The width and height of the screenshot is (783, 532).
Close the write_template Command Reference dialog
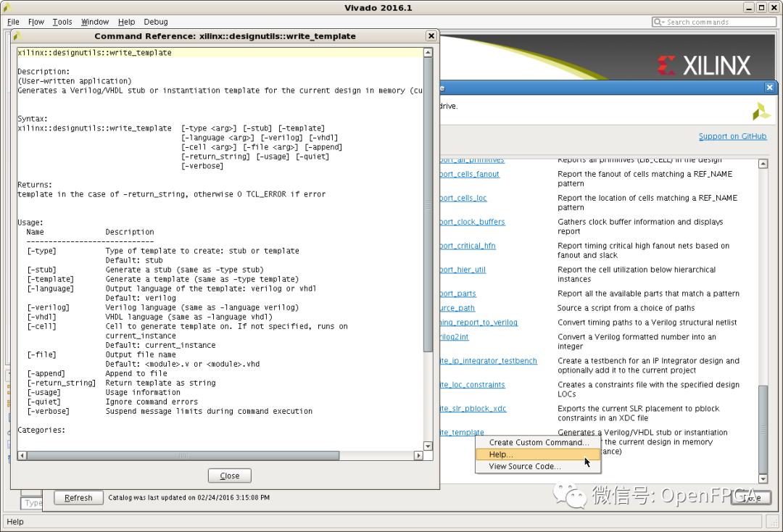tap(229, 475)
